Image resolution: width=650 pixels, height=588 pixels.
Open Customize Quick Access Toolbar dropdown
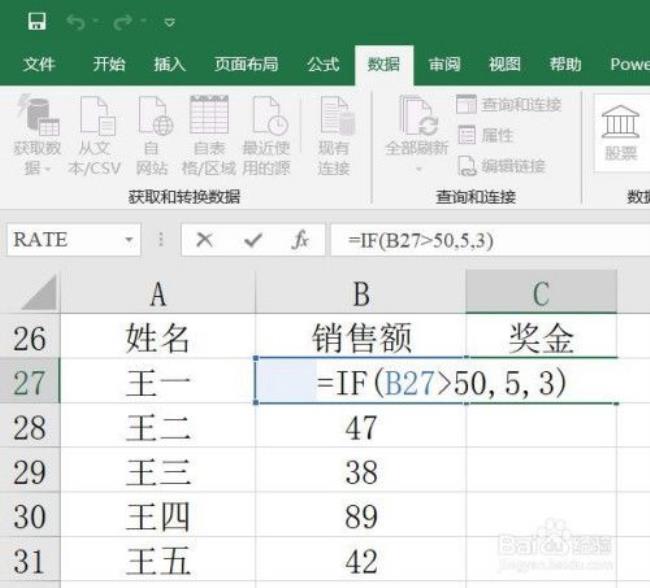[170, 22]
